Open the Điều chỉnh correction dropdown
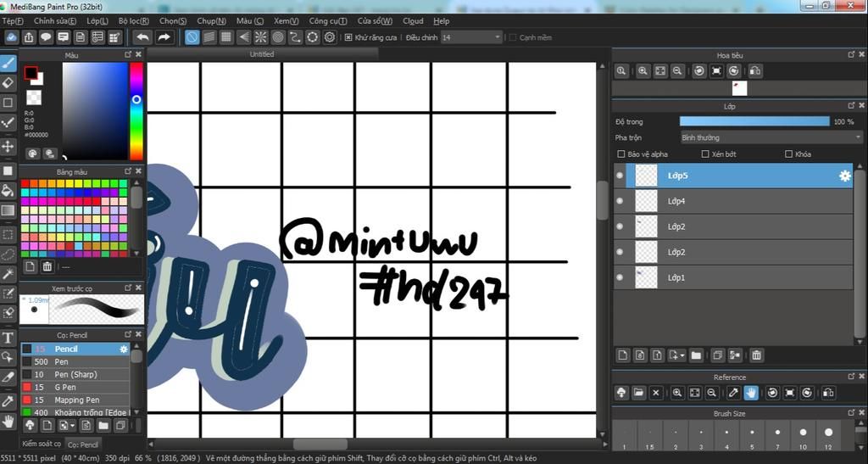 coord(471,37)
